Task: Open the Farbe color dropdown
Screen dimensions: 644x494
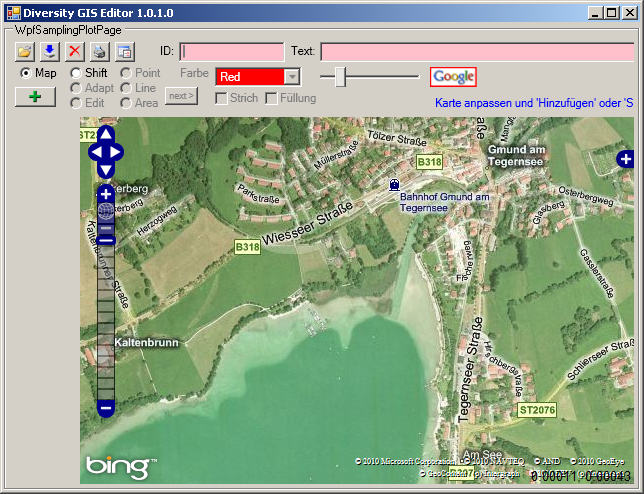Action: coord(291,77)
